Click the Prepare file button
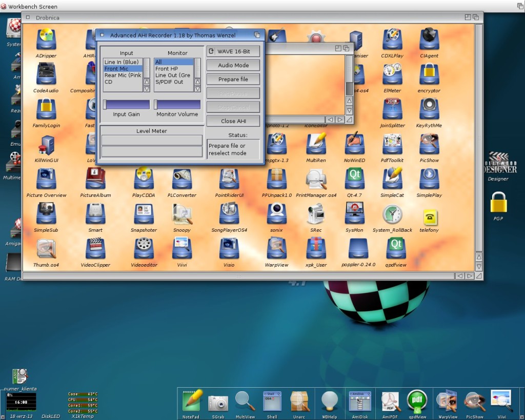Image resolution: width=525 pixels, height=420 pixels. (x=233, y=79)
